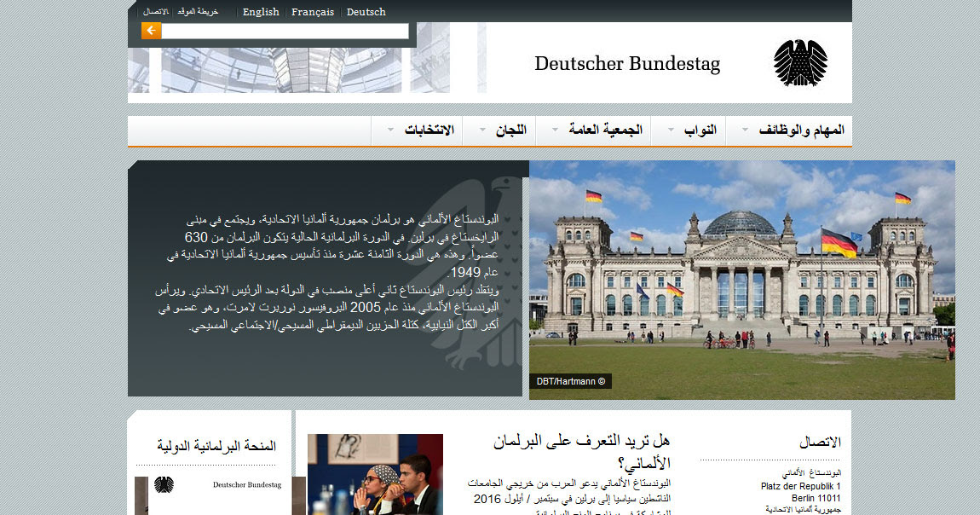Click the Deutscher Bundestag header title
The height and width of the screenshot is (515, 980).
(627, 64)
